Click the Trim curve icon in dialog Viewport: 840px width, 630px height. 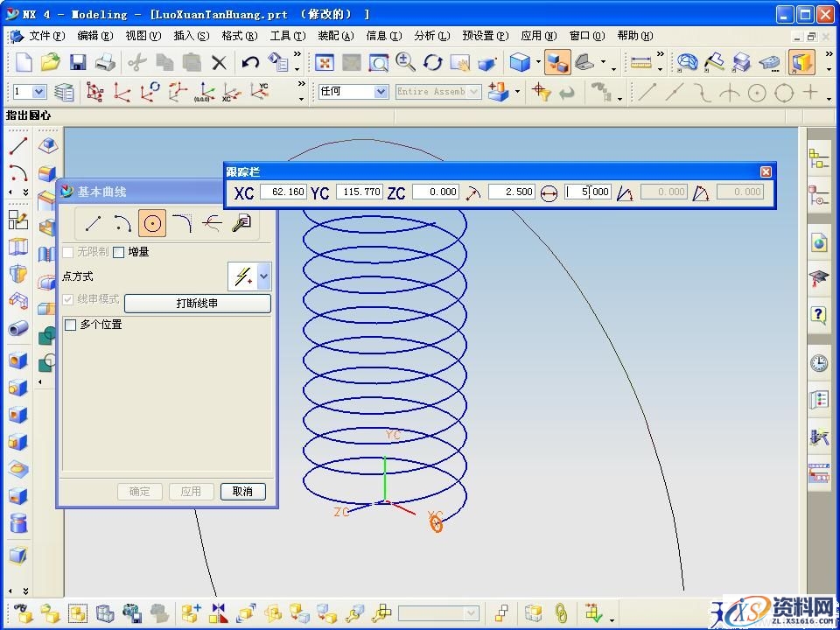211,224
